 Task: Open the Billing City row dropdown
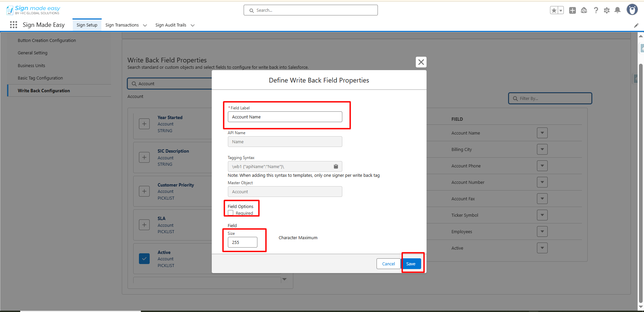pos(542,149)
